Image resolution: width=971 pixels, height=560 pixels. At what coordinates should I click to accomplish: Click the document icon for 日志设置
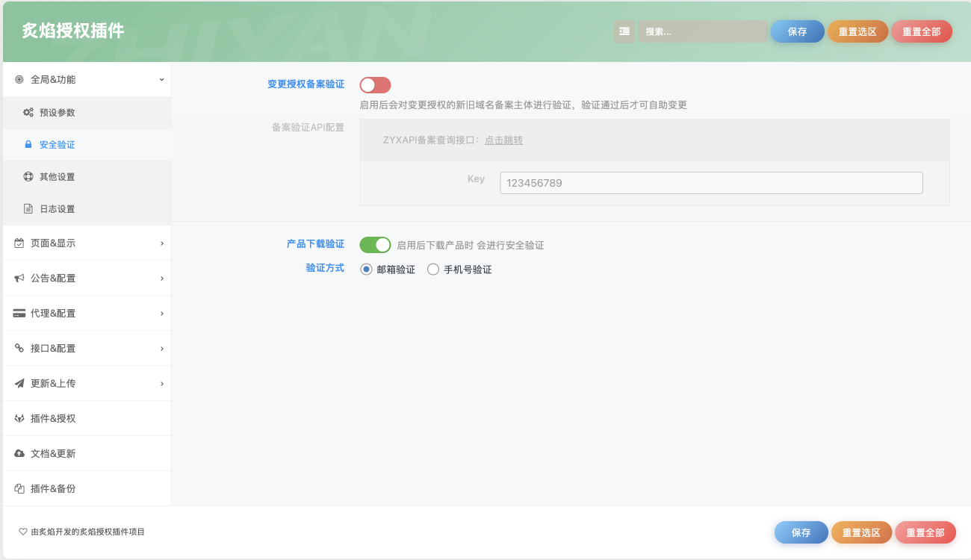28,209
